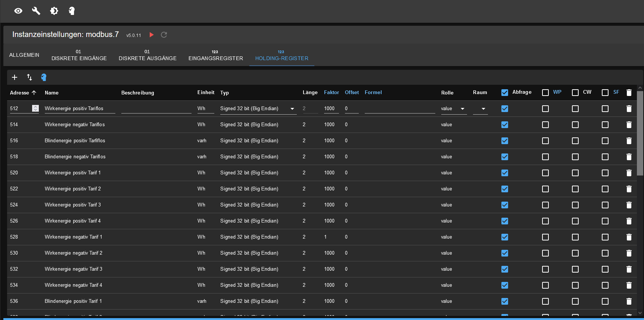Edit the name field Wirkenergie positiv Tariflos
Screen dimensions: 644x320
(80, 109)
